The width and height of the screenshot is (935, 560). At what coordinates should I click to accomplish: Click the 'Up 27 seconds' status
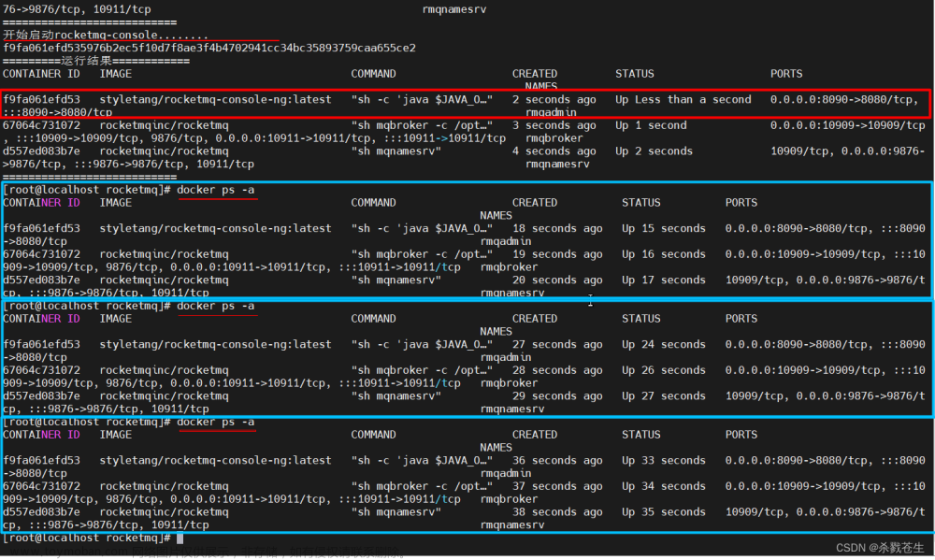coord(664,395)
